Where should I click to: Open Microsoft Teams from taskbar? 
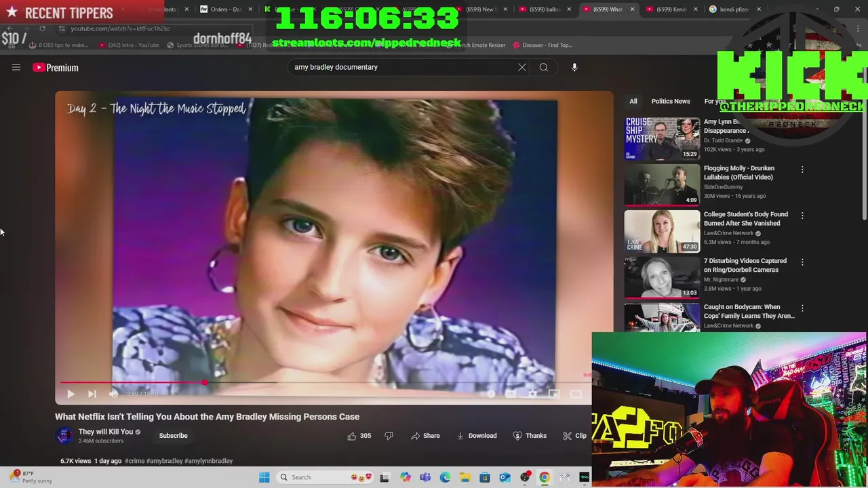coord(425,477)
